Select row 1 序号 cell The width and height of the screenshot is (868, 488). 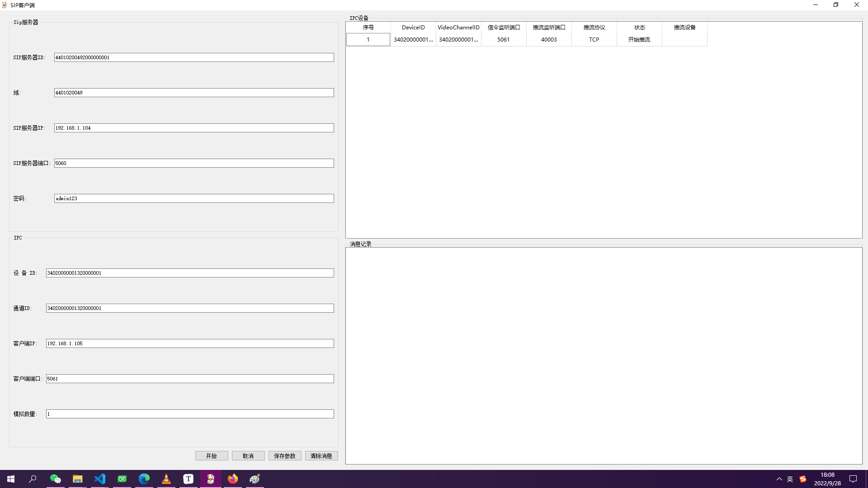368,40
